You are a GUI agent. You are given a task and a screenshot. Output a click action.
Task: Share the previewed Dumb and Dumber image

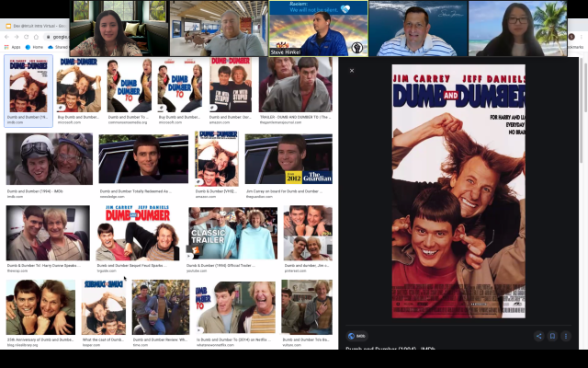(x=539, y=336)
